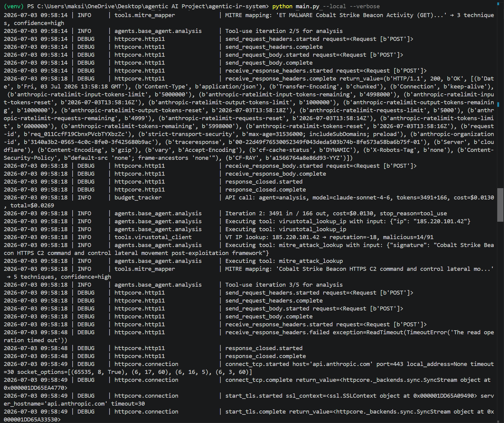Click the 'malicious=14/91' value
The width and height of the screenshot is (504, 423).
pyautogui.click(x=408, y=237)
